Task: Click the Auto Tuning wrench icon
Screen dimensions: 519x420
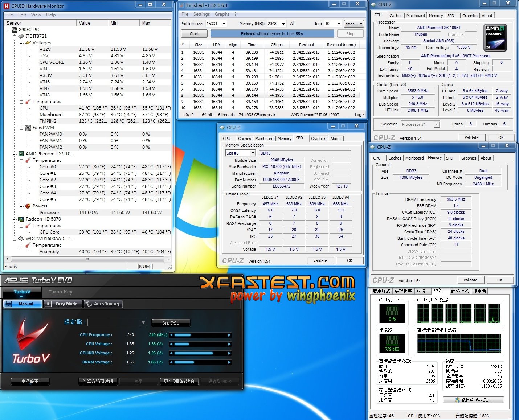Action: click(88, 304)
